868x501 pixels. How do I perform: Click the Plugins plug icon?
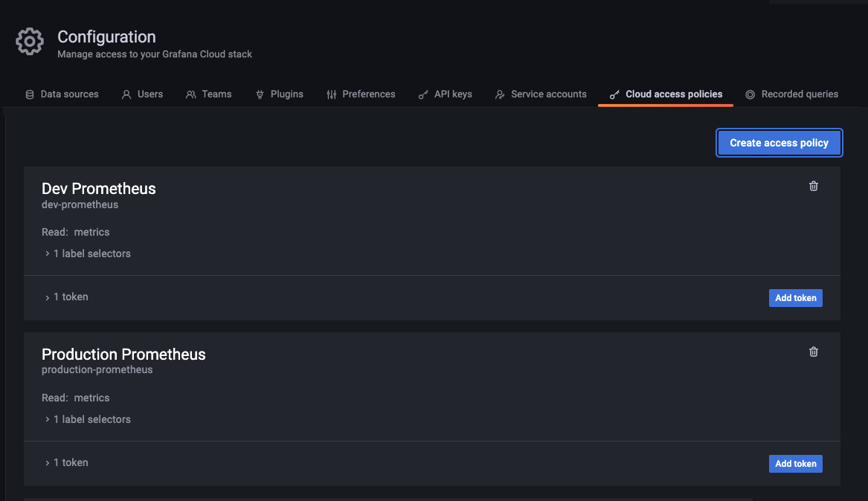(260, 94)
